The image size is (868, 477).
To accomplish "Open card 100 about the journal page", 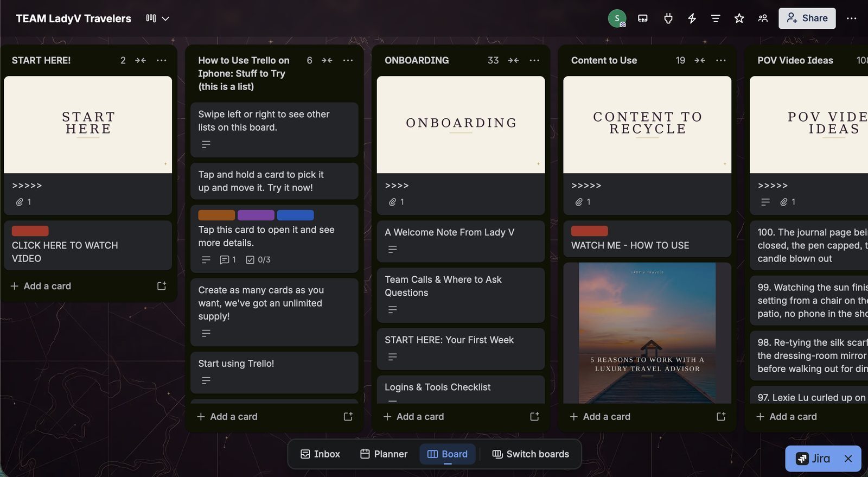I will 809,245.
